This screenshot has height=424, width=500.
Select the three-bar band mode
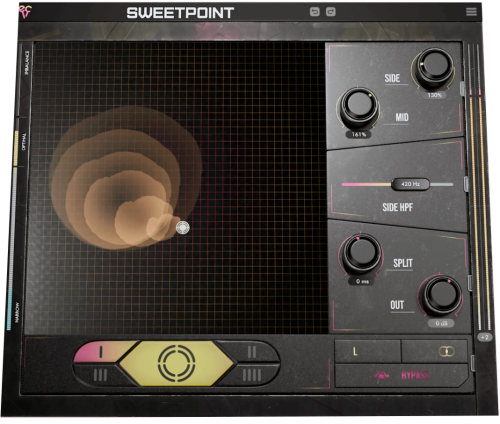pos(100,375)
